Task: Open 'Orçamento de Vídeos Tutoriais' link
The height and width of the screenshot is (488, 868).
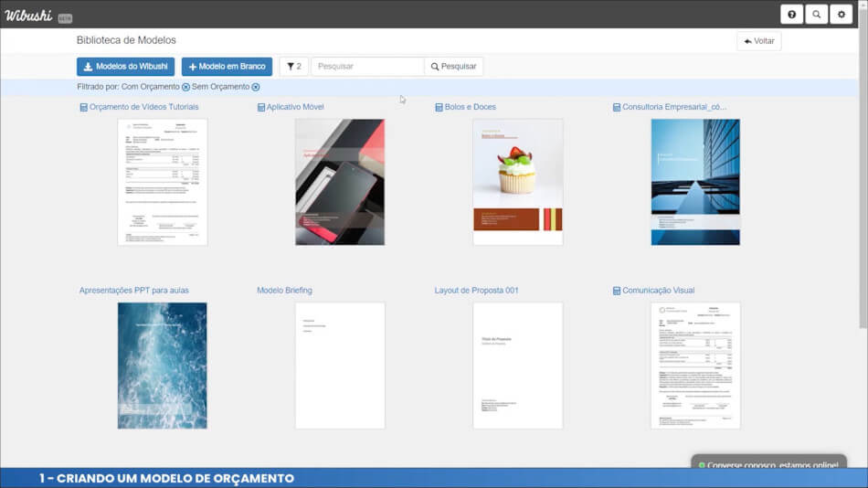Action: 143,107
